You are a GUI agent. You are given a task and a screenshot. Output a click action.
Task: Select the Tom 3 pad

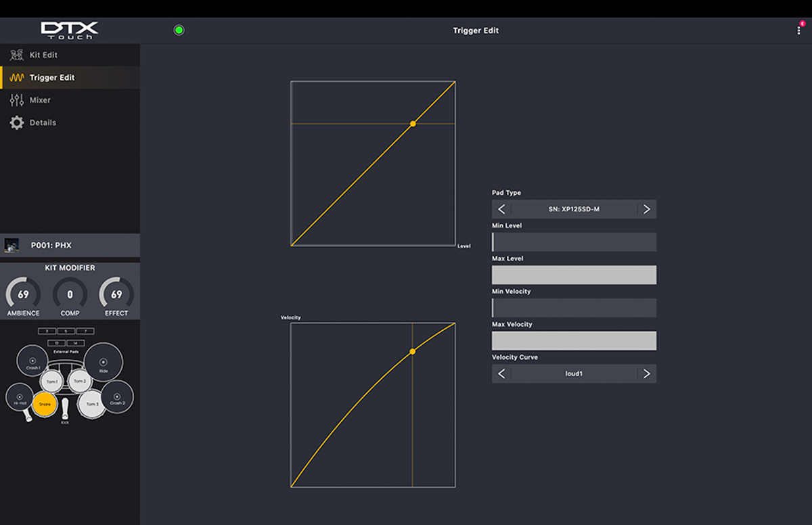pos(91,404)
